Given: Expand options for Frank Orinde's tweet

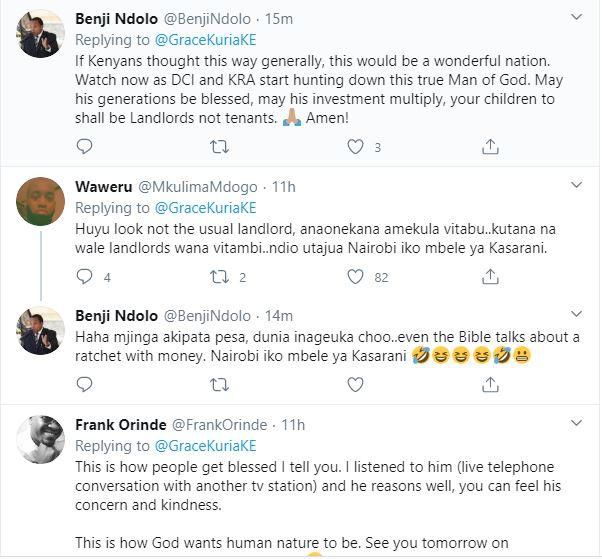Looking at the screenshot, I should coord(575,425).
